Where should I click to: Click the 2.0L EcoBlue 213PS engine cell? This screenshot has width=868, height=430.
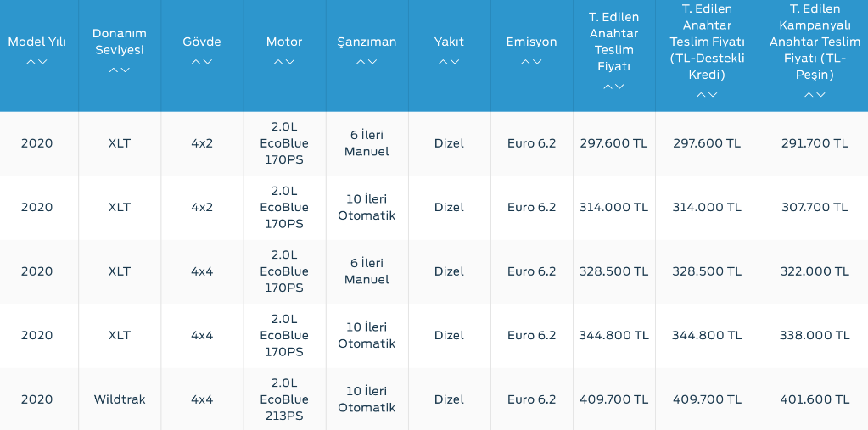[284, 399]
